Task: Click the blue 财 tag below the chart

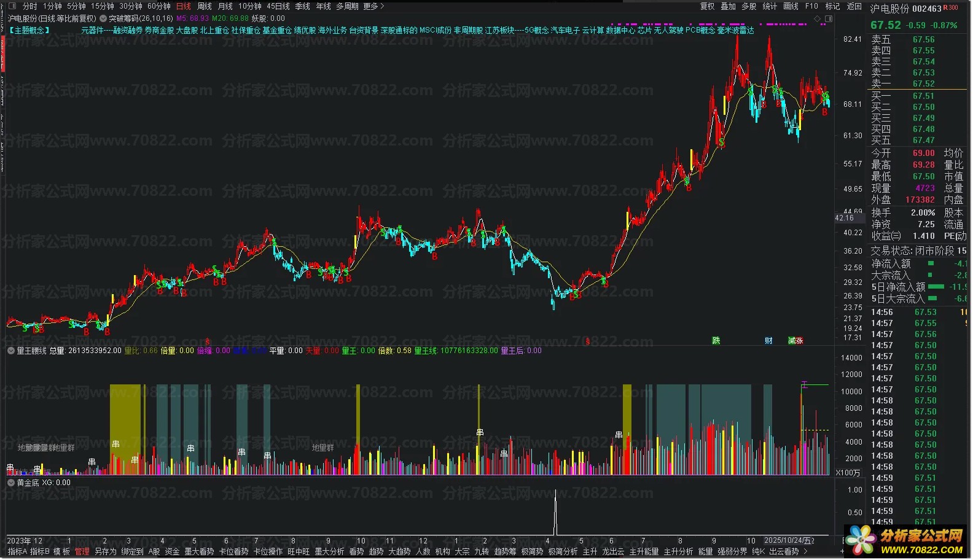Action: pyautogui.click(x=768, y=341)
